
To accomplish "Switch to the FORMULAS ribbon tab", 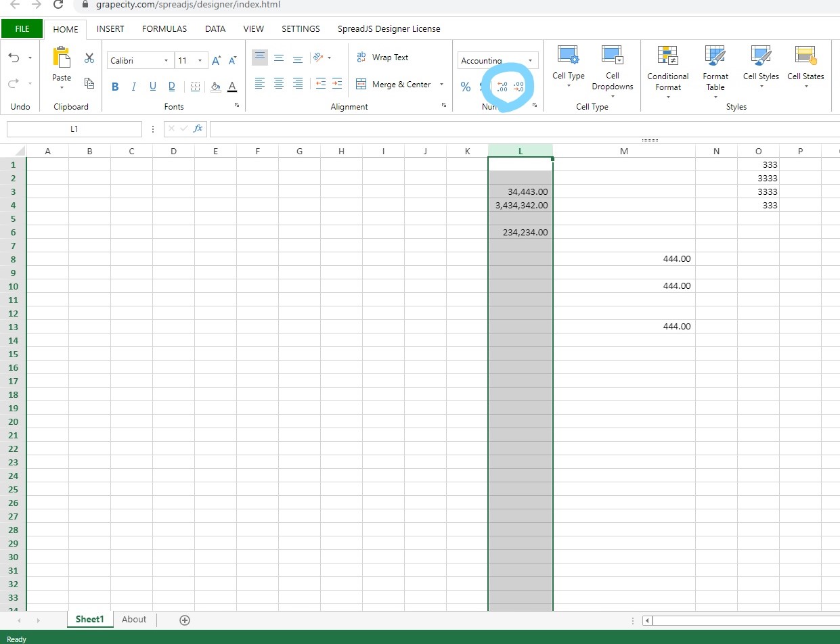I will click(164, 29).
